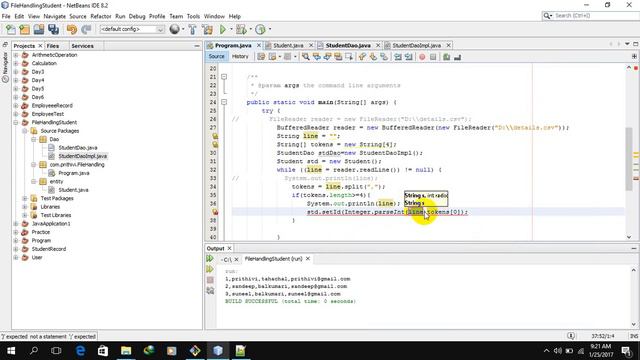Click the Profile Project clock icon
Screen dimensions: 640x360
260,29
